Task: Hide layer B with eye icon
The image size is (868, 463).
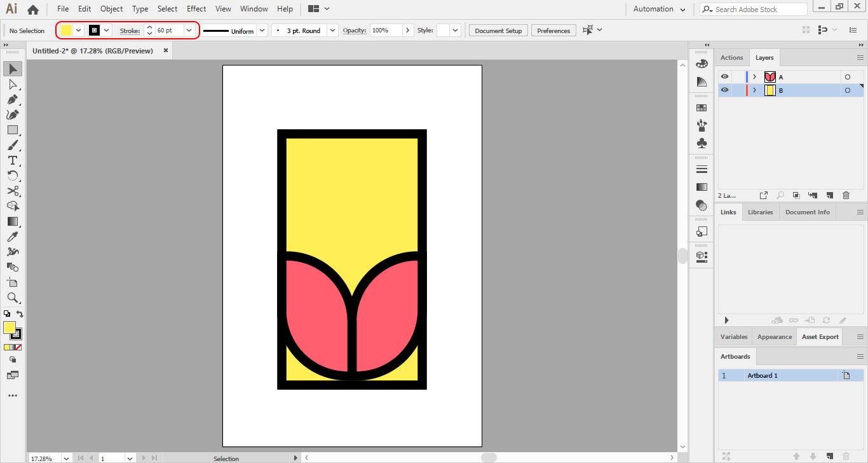Action: tap(724, 90)
